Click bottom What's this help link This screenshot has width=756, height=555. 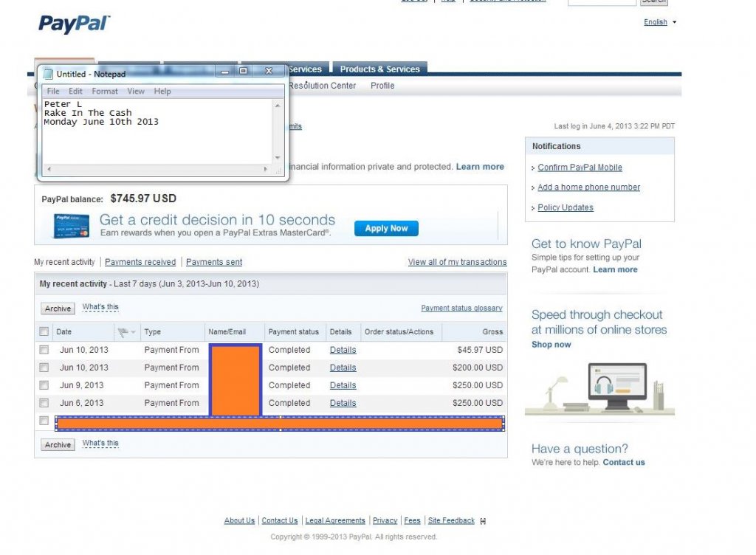coord(100,444)
